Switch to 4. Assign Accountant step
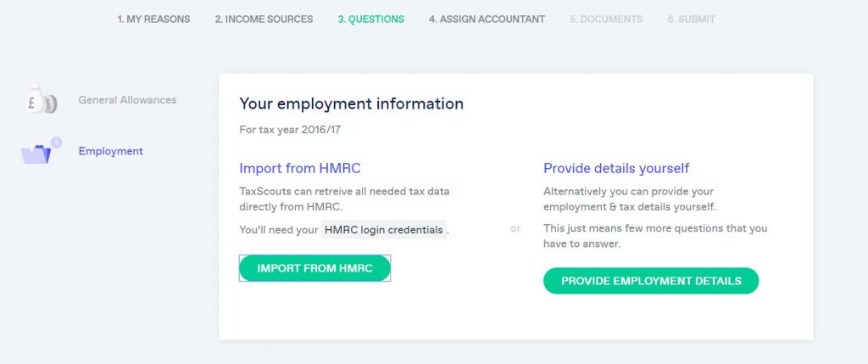The image size is (868, 364). pos(487,20)
